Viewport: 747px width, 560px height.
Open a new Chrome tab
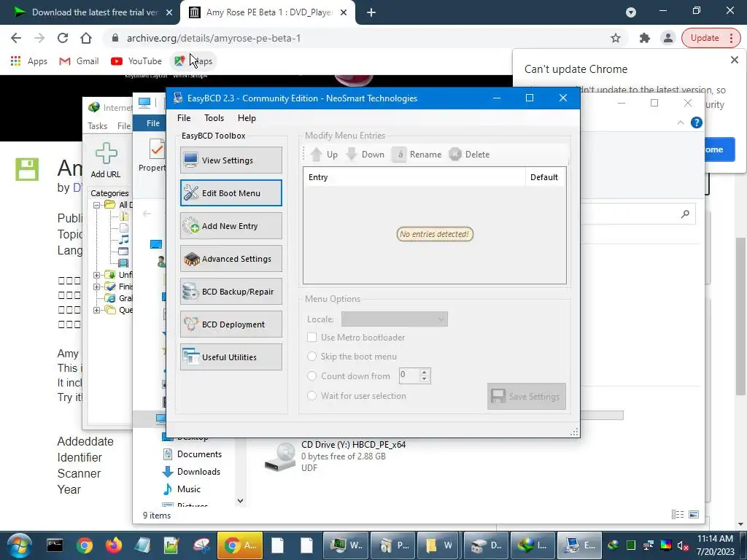(371, 12)
